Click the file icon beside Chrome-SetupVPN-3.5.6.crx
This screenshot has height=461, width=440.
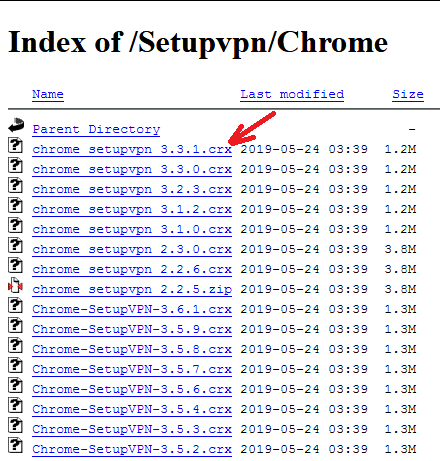click(x=15, y=386)
